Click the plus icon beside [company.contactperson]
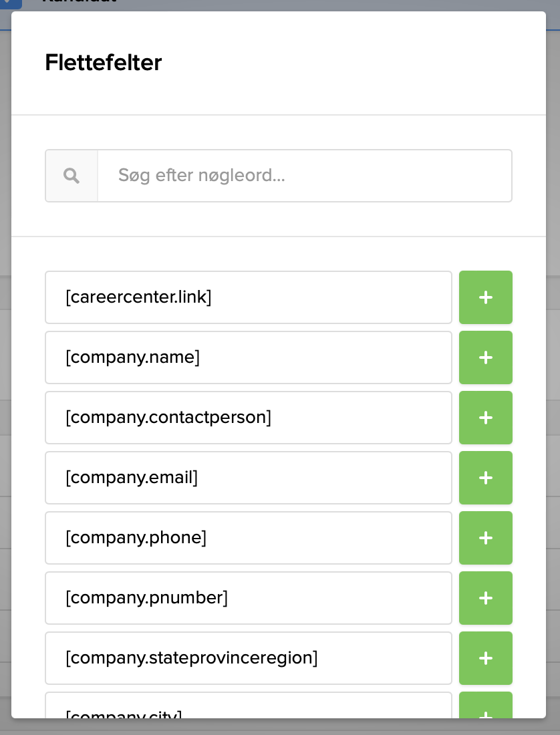 point(486,418)
